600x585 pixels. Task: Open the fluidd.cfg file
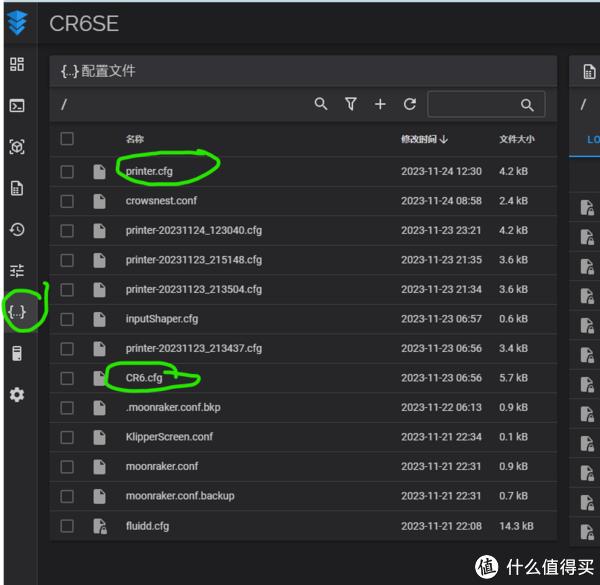click(x=147, y=526)
